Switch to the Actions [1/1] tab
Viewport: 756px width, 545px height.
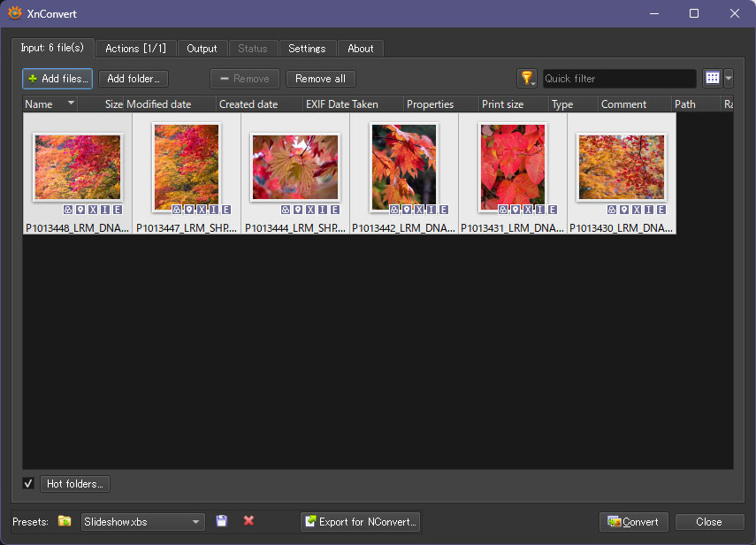coord(136,49)
